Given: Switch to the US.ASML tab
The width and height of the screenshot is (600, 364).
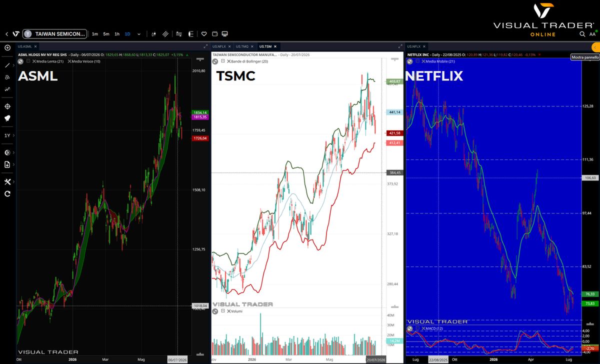Looking at the screenshot, I should pos(24,46).
